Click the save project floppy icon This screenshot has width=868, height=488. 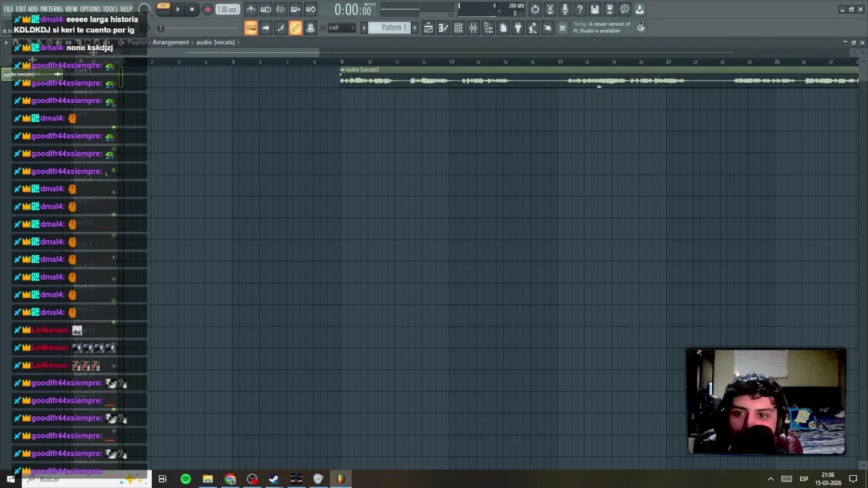tap(595, 9)
